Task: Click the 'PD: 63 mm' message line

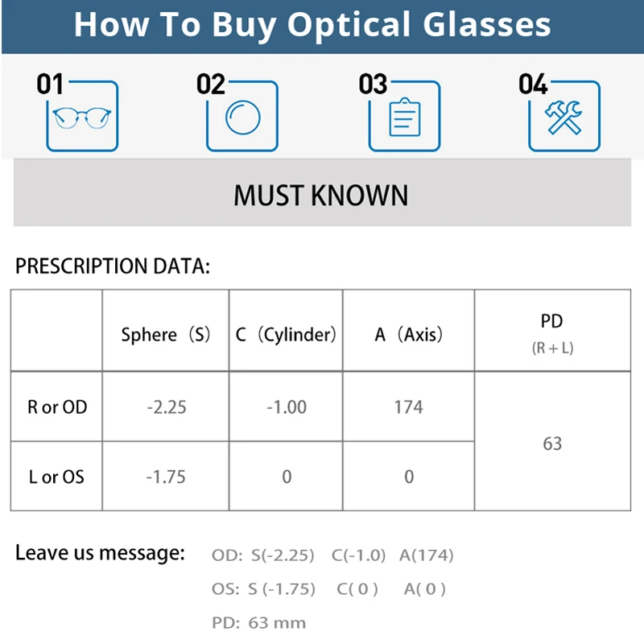Action: pos(259,622)
